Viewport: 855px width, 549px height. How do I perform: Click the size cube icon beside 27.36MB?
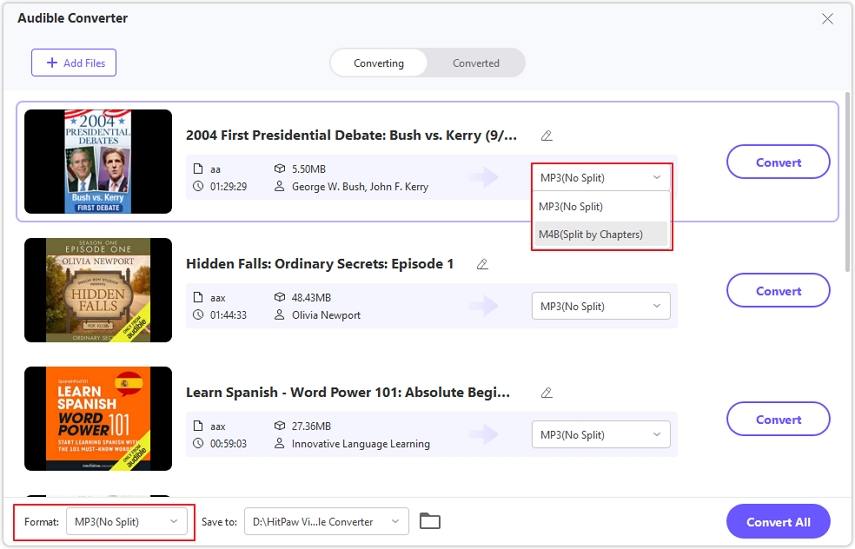(279, 426)
